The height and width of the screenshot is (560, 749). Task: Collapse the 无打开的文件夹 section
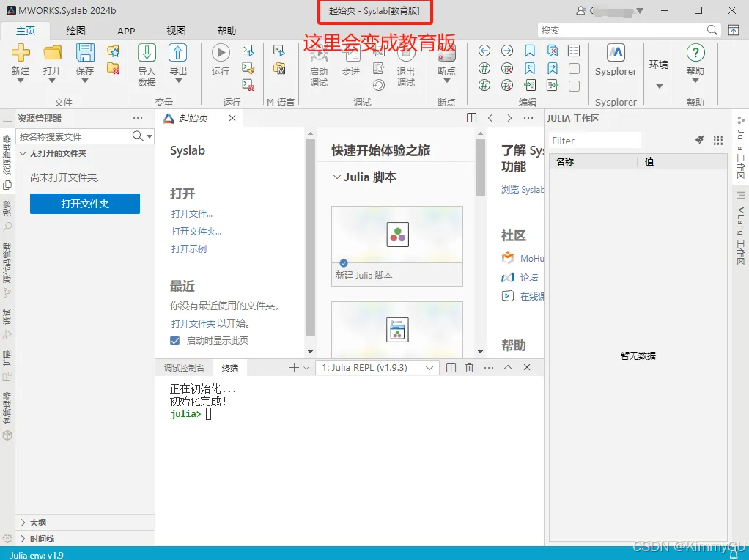pyautogui.click(x=23, y=153)
